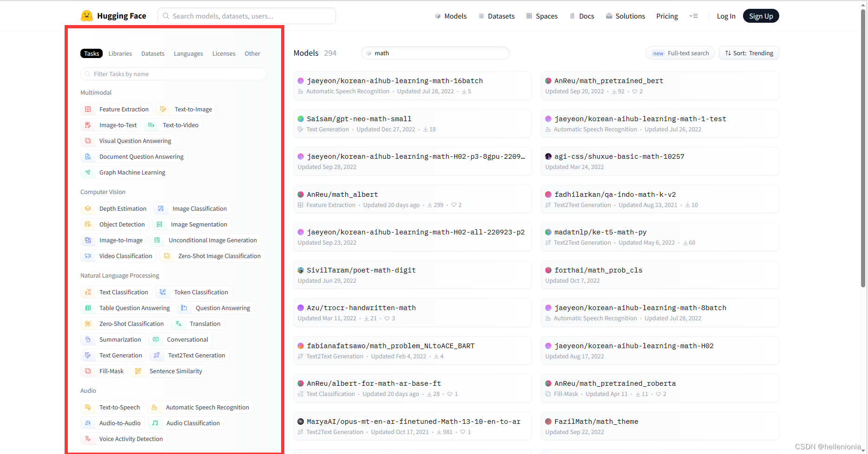The image size is (868, 454).
Task: Select the Tasks filter tab
Action: 92,54
